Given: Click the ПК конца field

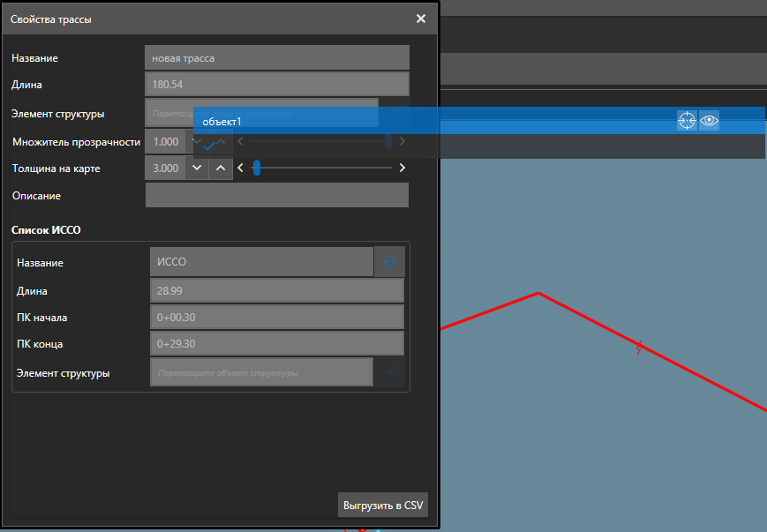Looking at the screenshot, I should (x=276, y=344).
